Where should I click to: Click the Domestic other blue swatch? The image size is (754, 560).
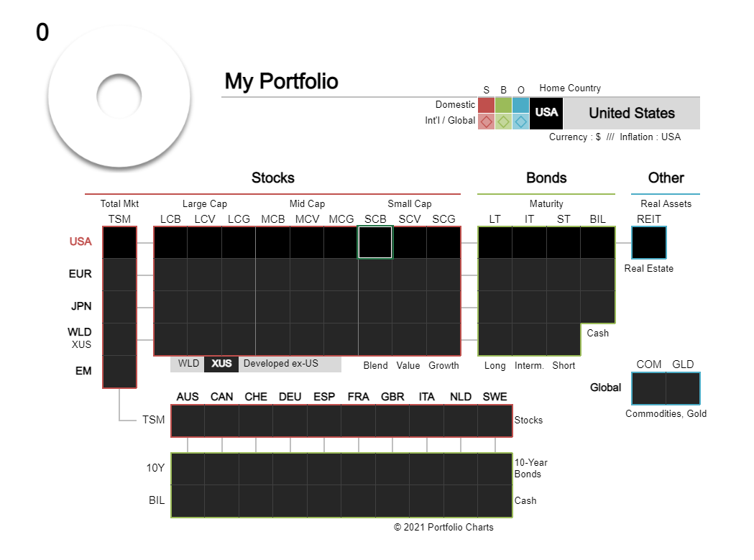521,105
